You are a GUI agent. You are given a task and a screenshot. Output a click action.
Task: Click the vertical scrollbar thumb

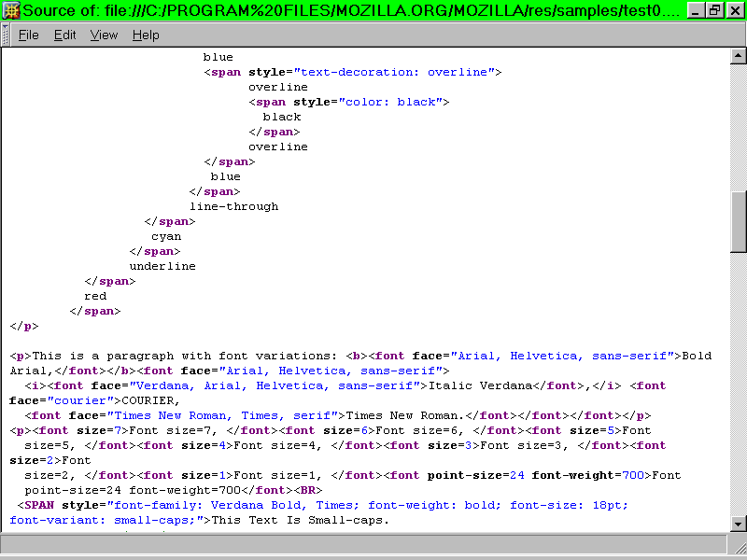pos(738,221)
